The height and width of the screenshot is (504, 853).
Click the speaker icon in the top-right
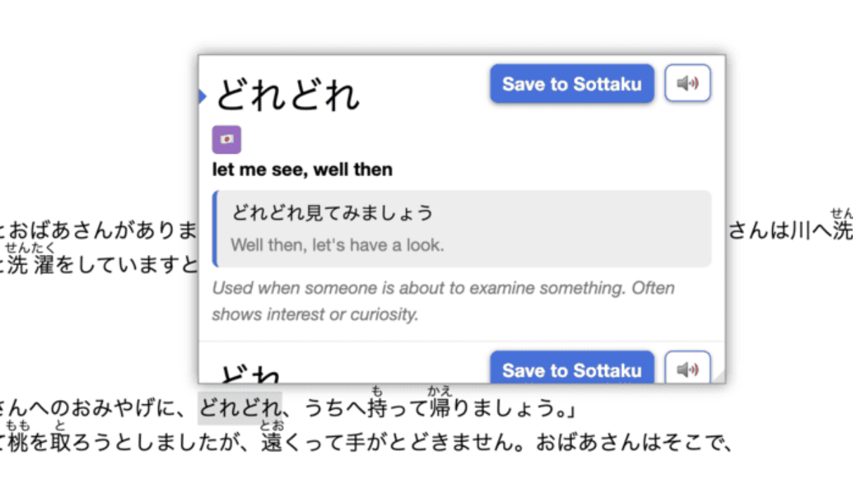(x=686, y=83)
